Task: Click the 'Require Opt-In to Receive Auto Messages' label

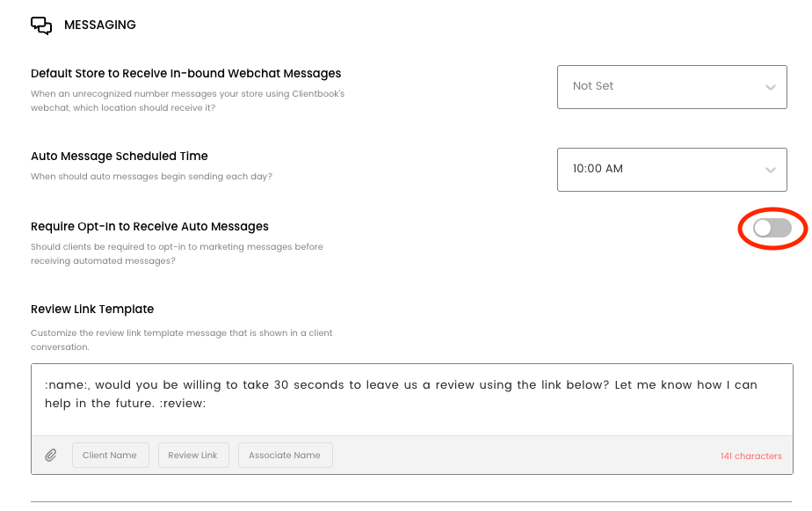Action: pyautogui.click(x=149, y=227)
